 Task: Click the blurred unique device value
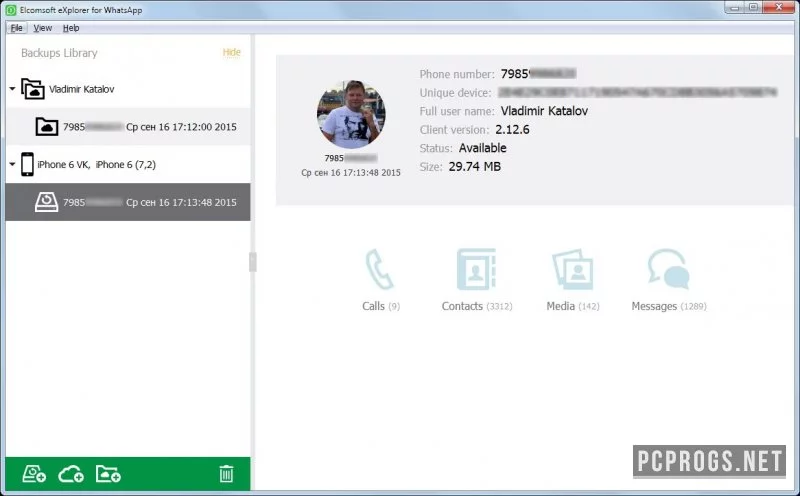click(637, 92)
